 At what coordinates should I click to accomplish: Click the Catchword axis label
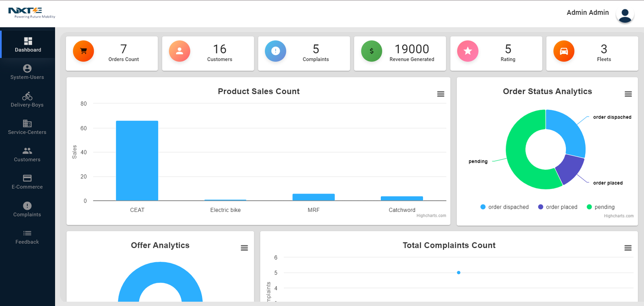(x=402, y=210)
